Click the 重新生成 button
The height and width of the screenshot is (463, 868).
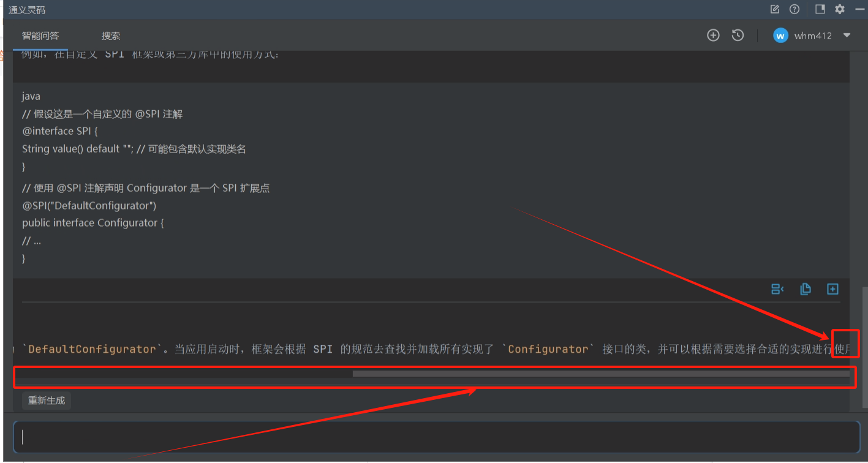point(47,401)
